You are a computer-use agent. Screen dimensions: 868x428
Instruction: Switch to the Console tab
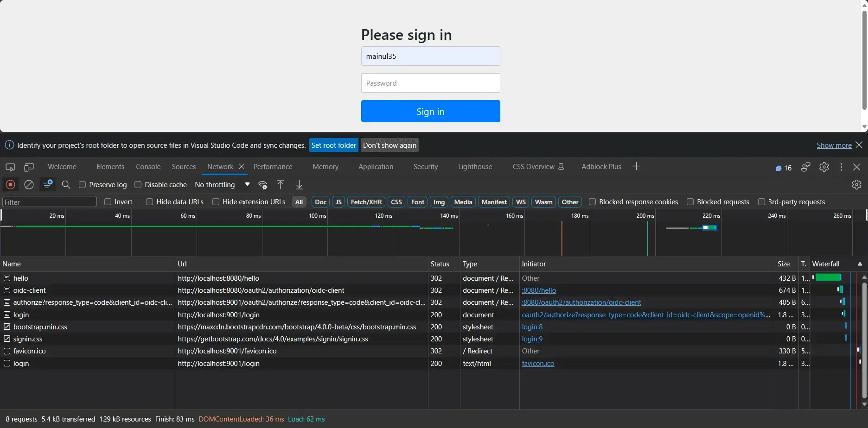coord(148,167)
